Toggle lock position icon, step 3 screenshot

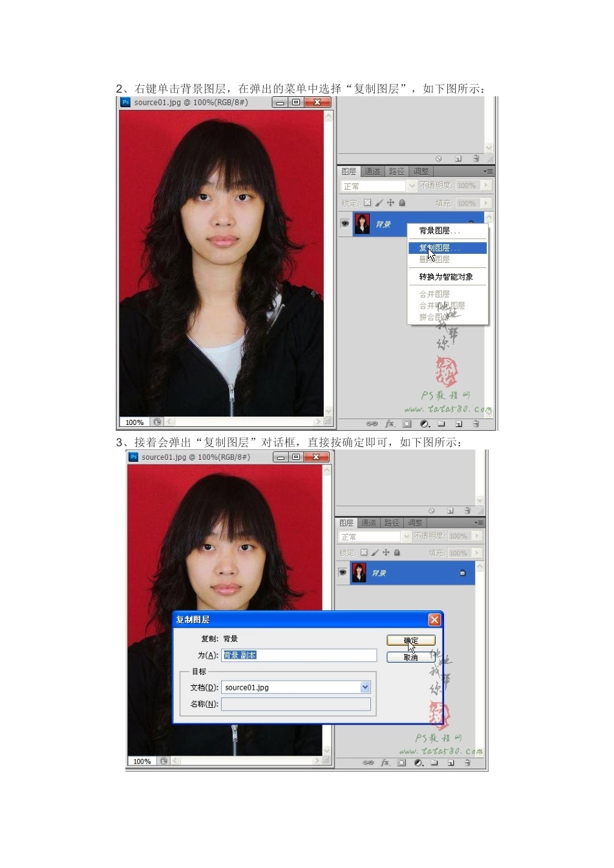tap(386, 553)
